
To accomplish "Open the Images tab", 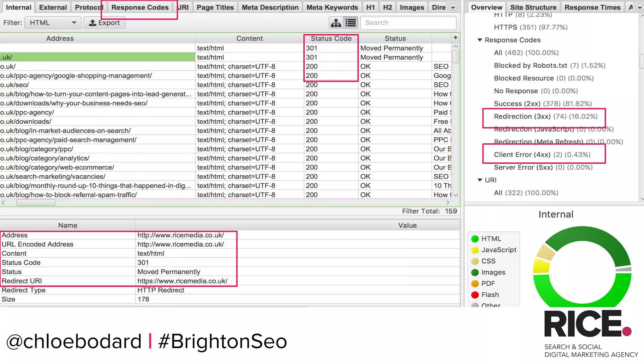I will click(x=412, y=7).
